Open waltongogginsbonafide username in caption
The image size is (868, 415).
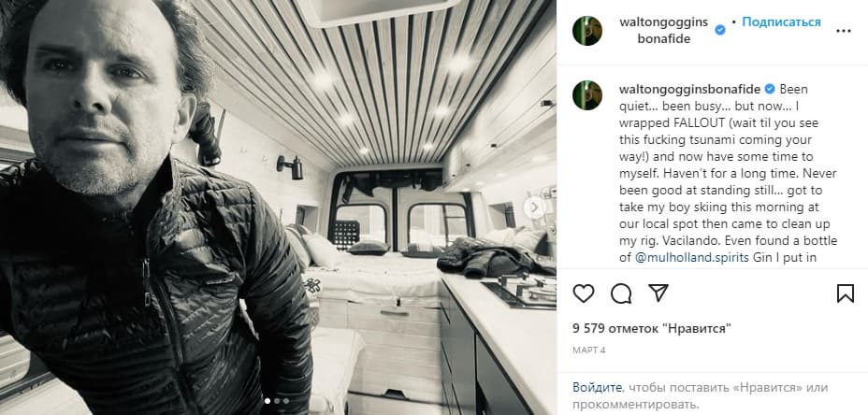689,89
